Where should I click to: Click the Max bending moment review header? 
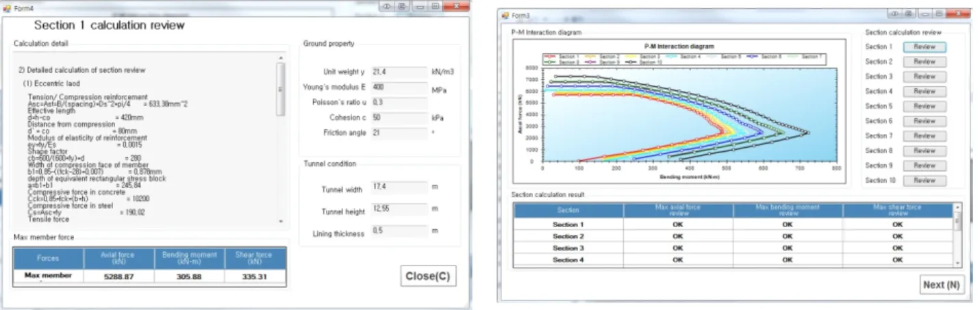(788, 210)
